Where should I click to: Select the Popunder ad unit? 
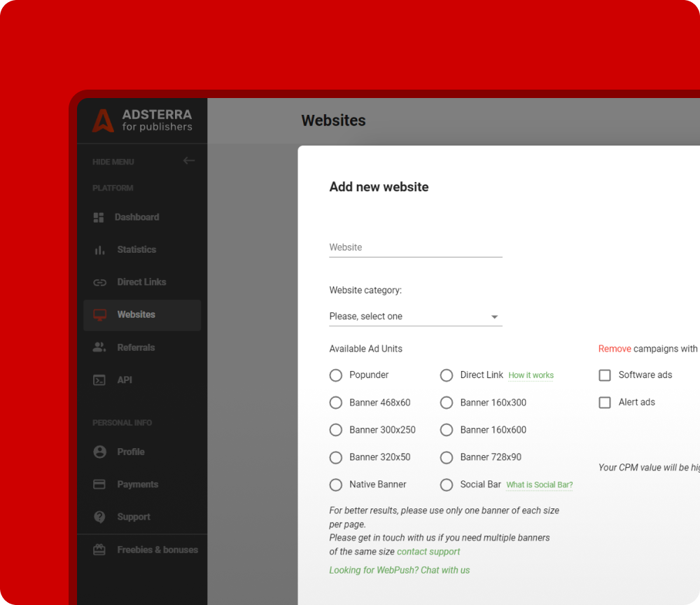(x=336, y=375)
